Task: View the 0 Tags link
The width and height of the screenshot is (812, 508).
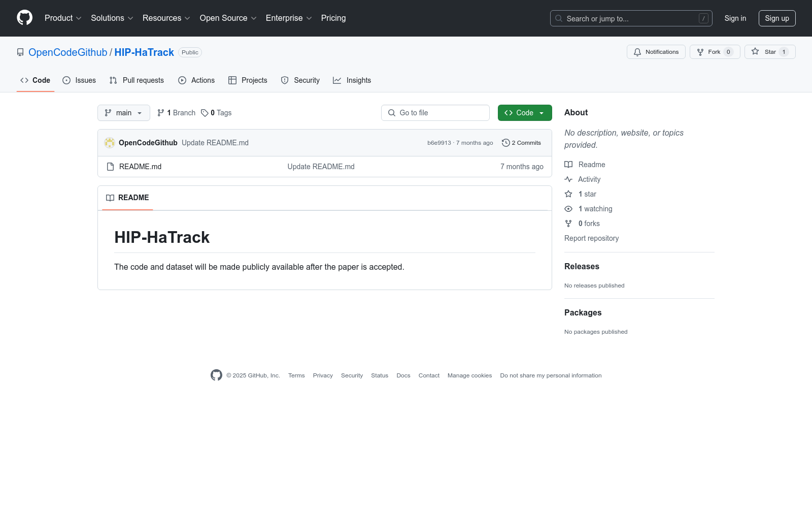Action: click(216, 113)
